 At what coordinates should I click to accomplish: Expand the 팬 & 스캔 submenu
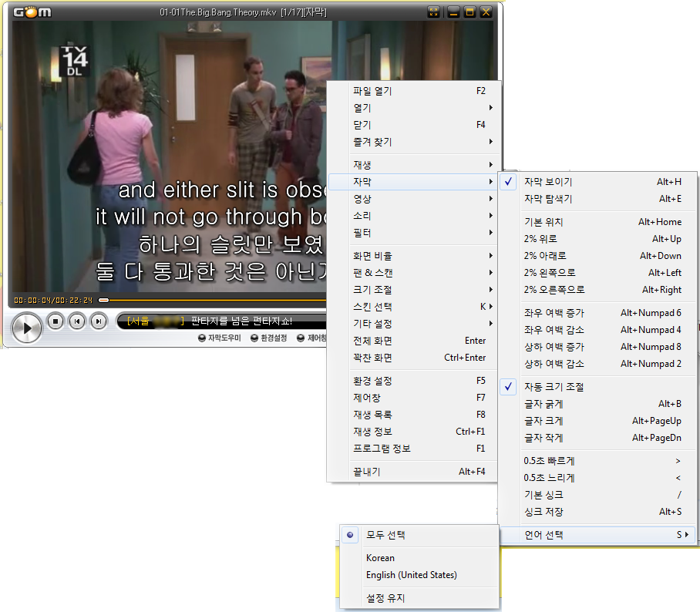413,273
